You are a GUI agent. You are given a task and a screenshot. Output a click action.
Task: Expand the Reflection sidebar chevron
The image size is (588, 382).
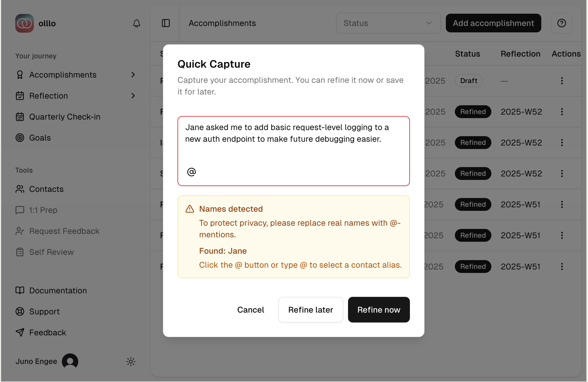click(133, 96)
